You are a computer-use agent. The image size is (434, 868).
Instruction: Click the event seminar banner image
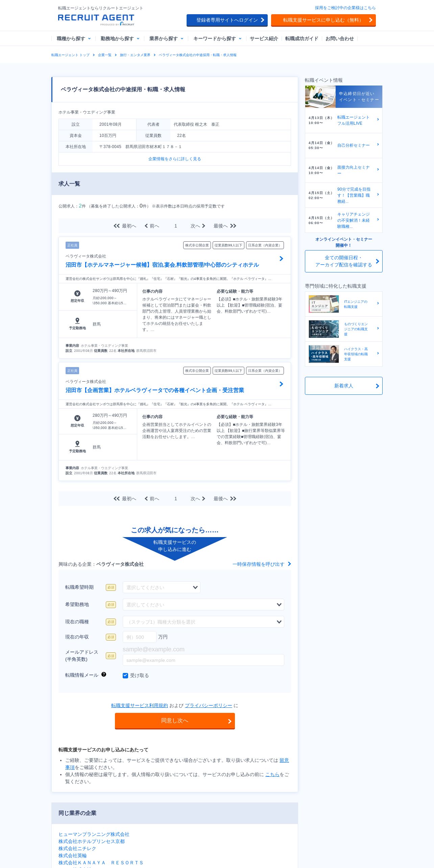coord(344,97)
